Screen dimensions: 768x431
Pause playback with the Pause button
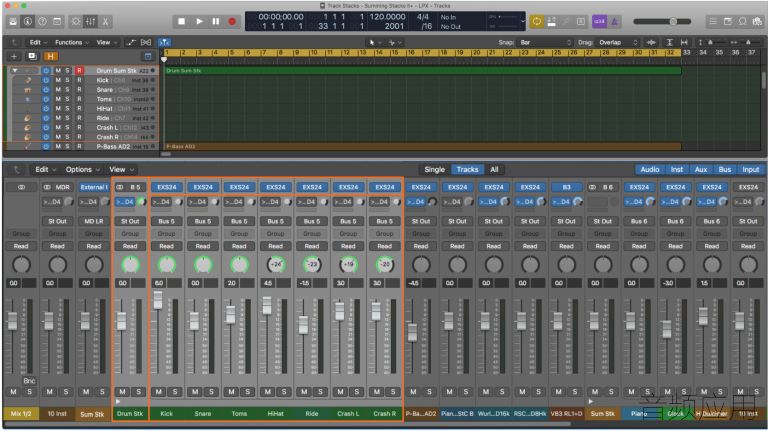click(216, 22)
